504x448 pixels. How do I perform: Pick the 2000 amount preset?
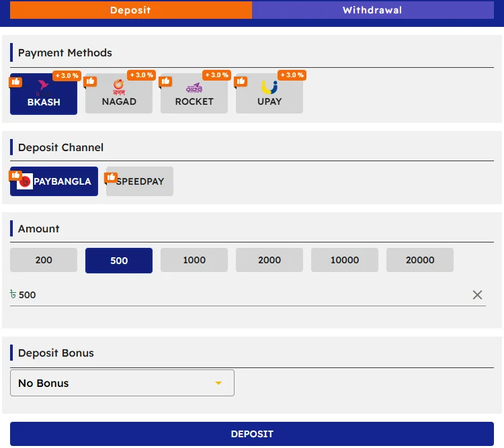point(269,260)
